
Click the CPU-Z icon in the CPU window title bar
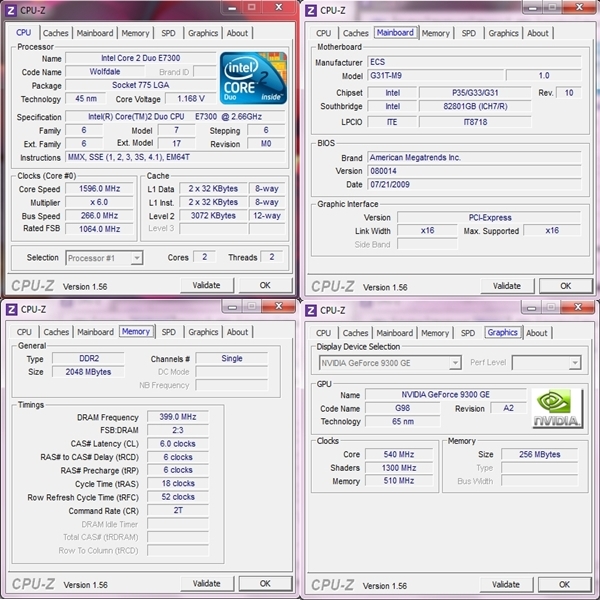pyautogui.click(x=11, y=10)
